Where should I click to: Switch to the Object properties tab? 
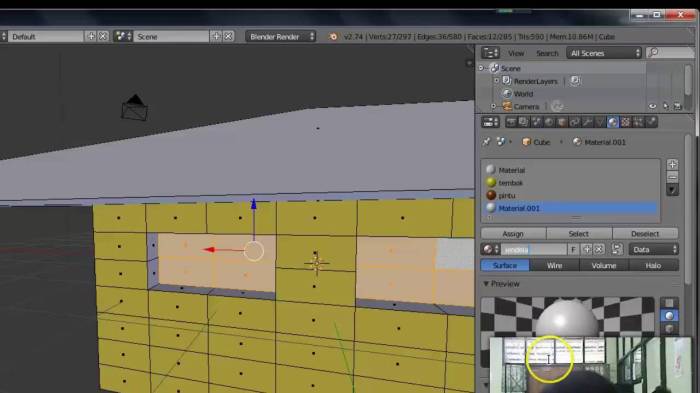pyautogui.click(x=562, y=122)
